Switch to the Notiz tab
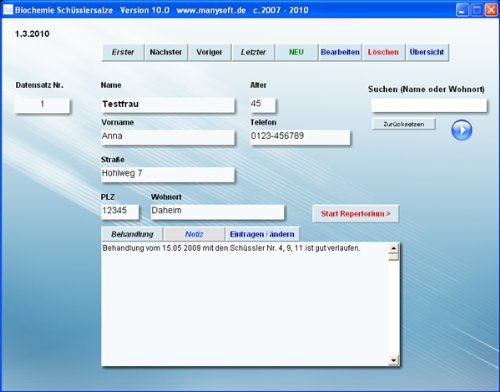 [x=194, y=234]
